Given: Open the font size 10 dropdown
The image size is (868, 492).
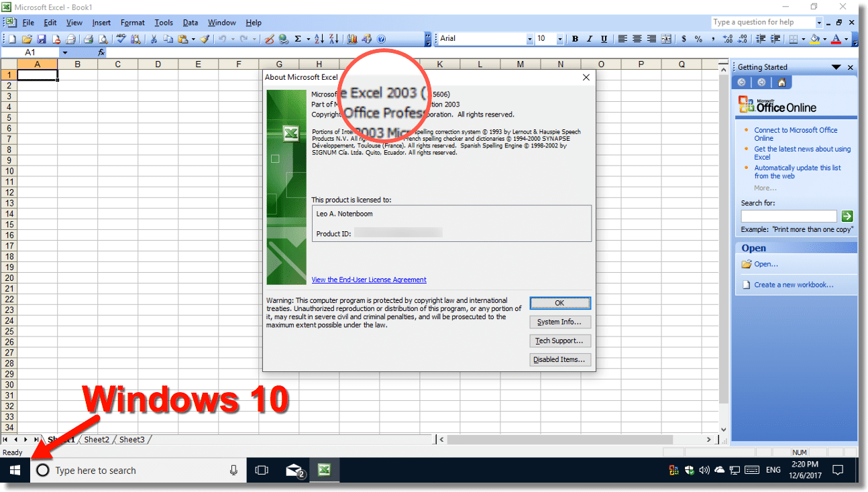Looking at the screenshot, I should [560, 39].
